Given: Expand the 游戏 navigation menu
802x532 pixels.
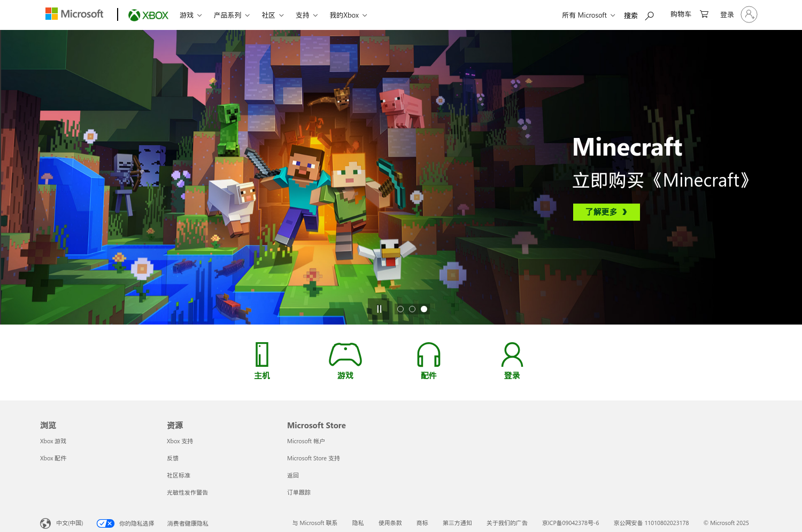Looking at the screenshot, I should coord(191,16).
